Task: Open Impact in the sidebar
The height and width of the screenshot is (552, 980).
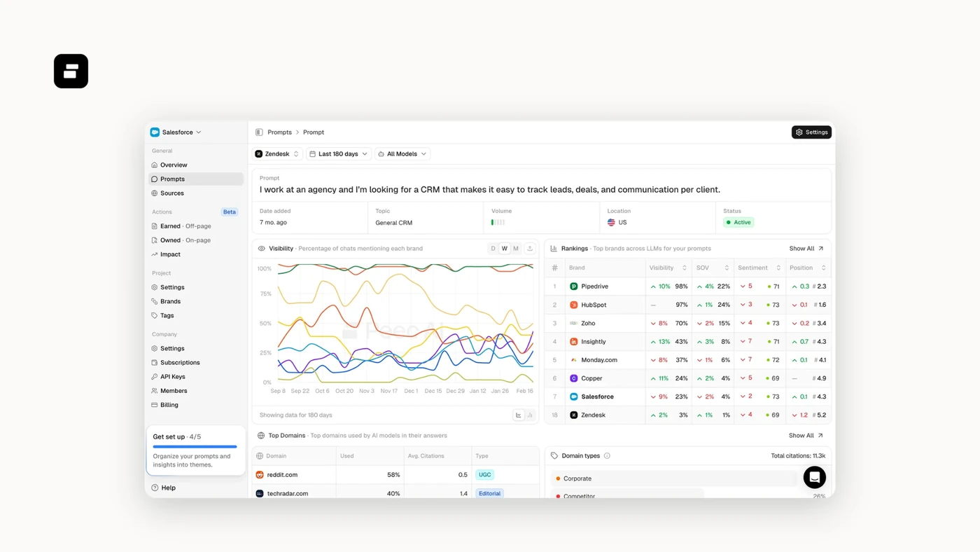Action: pos(196,254)
